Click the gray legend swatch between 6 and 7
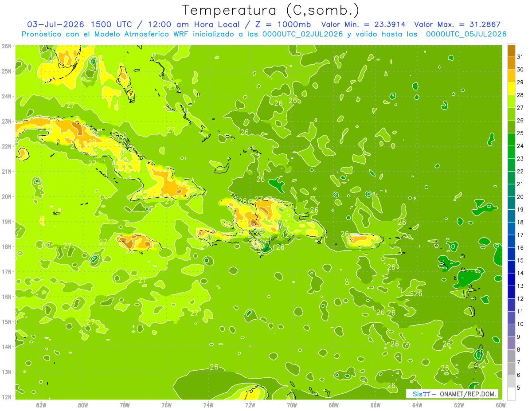Viewport: 532px width, 411px height. tap(511, 368)
